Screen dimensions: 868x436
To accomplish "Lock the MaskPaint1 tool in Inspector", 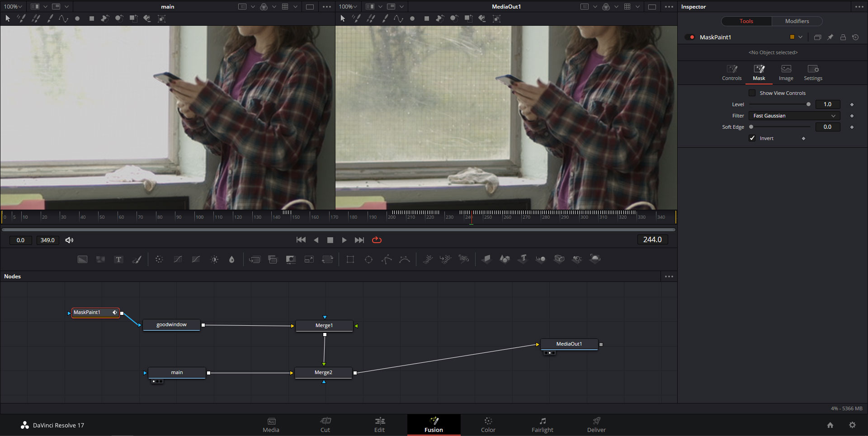I will pos(843,38).
